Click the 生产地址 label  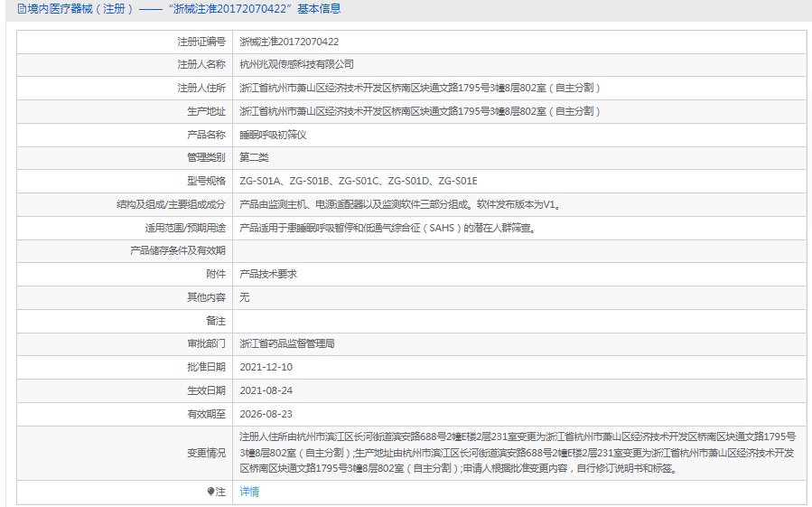coord(206,111)
